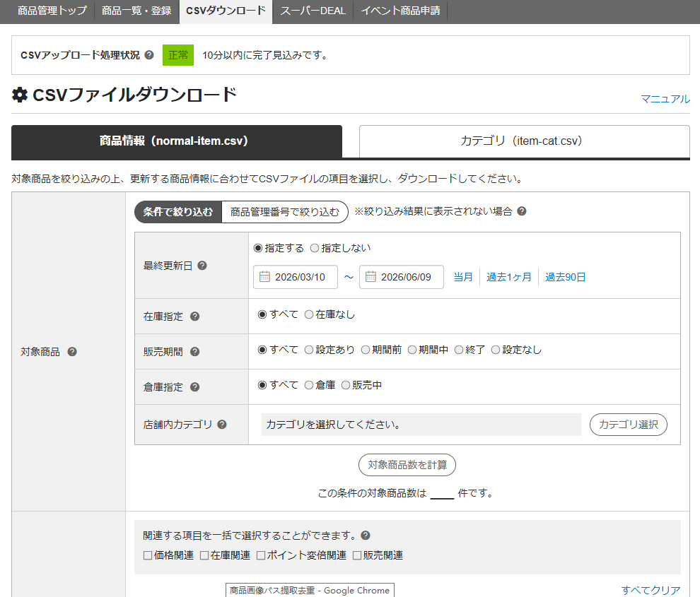Switch to 商品情報 (normal-item.csv) tab

(177, 141)
